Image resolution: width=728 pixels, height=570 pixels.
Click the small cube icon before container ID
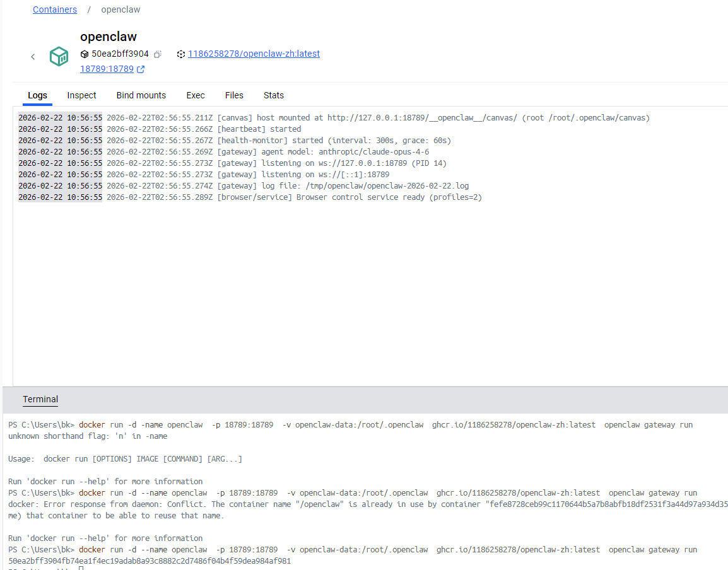tap(85, 54)
